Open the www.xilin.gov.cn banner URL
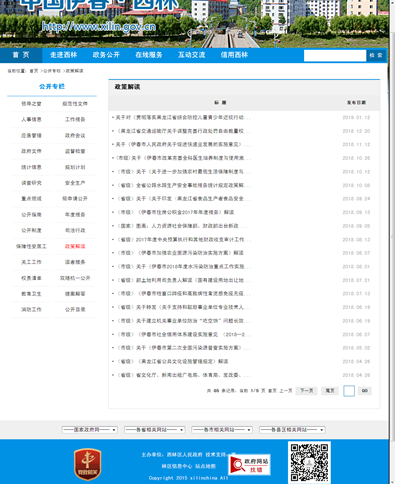Viewport: 395px width, 484px height. [99, 27]
